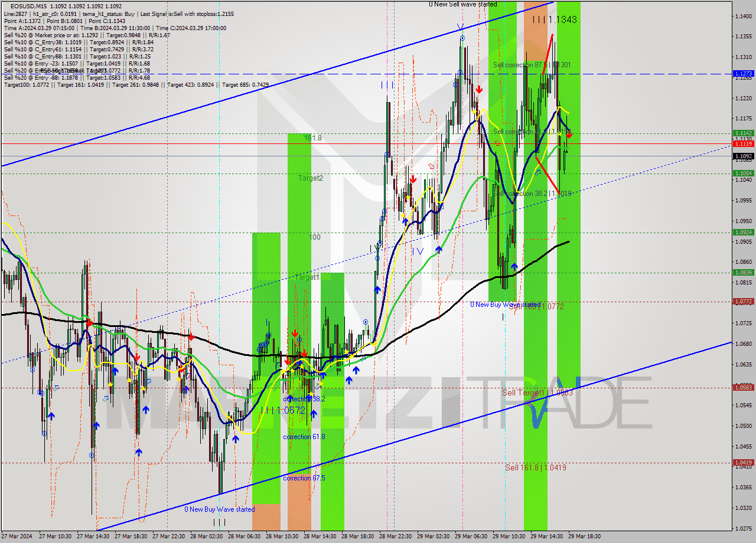Click the 1.1220 price axis label
This screenshot has height=543, width=756.
pyautogui.click(x=743, y=98)
